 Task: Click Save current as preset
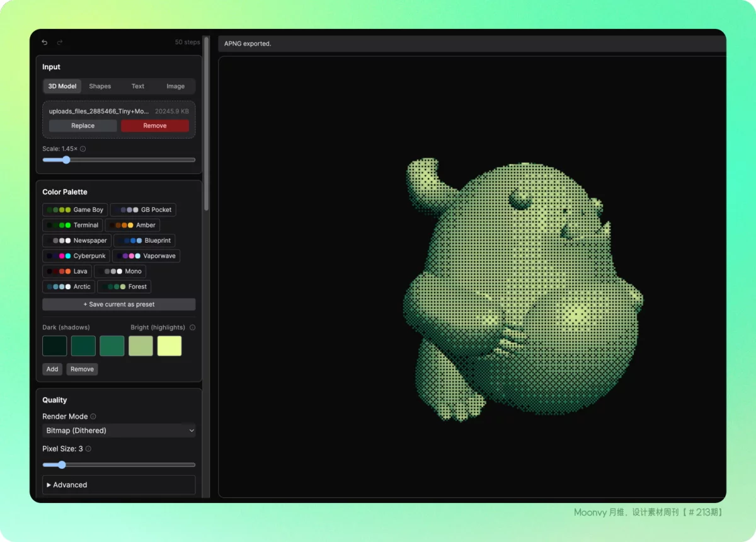pos(119,304)
